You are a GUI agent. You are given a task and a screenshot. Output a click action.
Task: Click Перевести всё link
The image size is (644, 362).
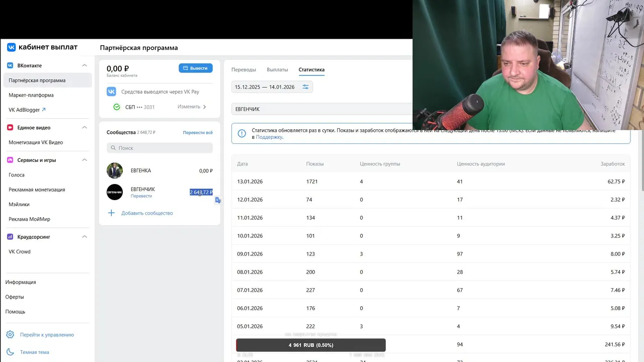click(x=198, y=133)
